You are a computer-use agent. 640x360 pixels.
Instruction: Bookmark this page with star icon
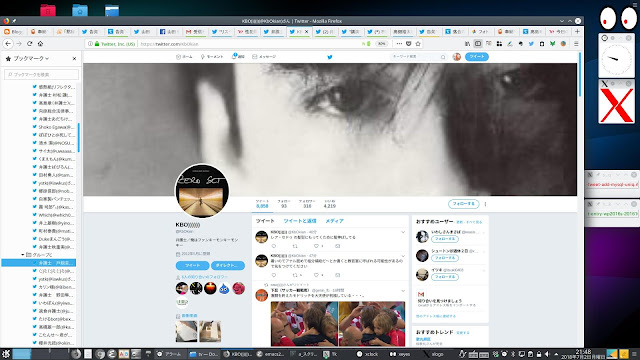pyautogui.click(x=418, y=44)
